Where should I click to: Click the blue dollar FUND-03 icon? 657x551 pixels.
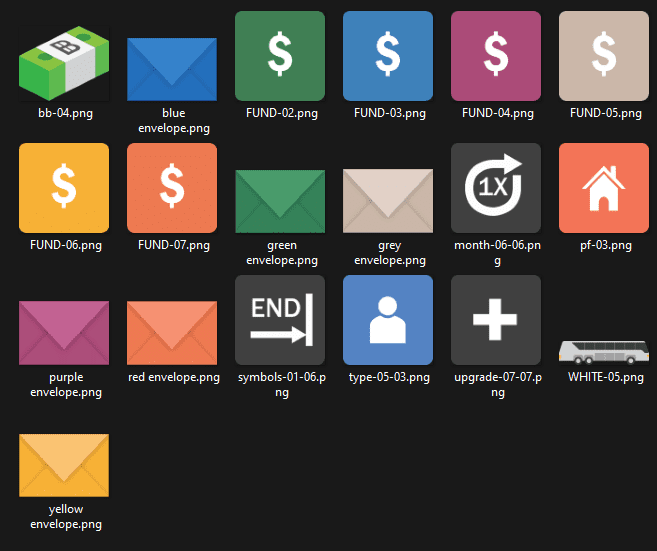(388, 56)
